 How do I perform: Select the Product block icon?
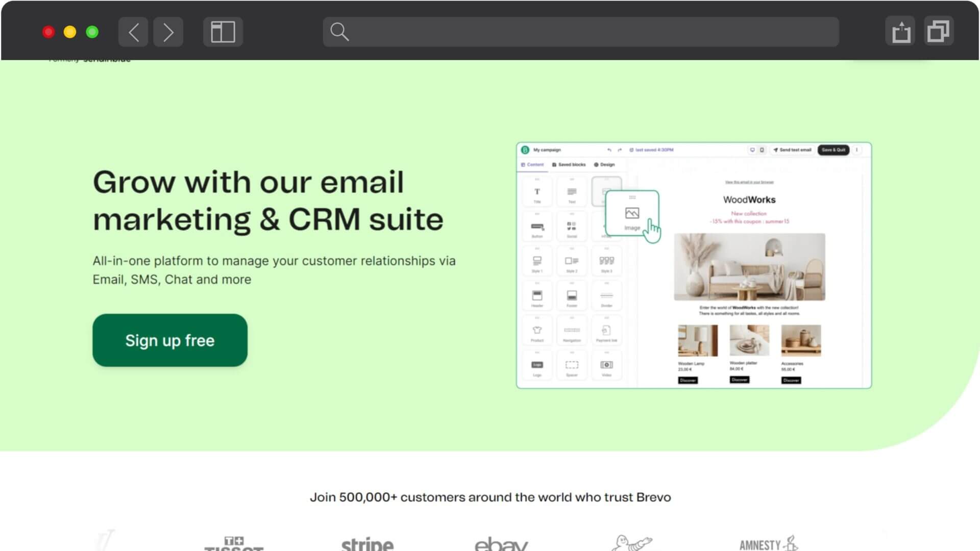[537, 331]
